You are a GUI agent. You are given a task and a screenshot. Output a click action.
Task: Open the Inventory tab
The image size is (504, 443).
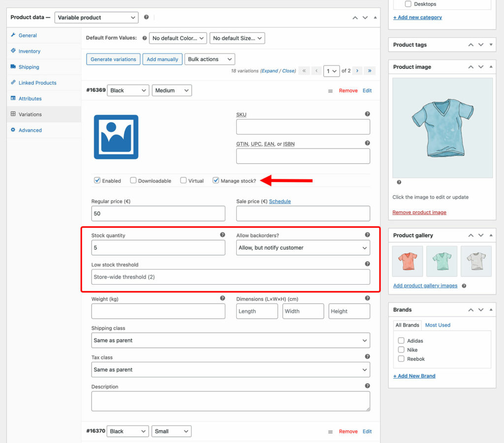[x=29, y=51]
